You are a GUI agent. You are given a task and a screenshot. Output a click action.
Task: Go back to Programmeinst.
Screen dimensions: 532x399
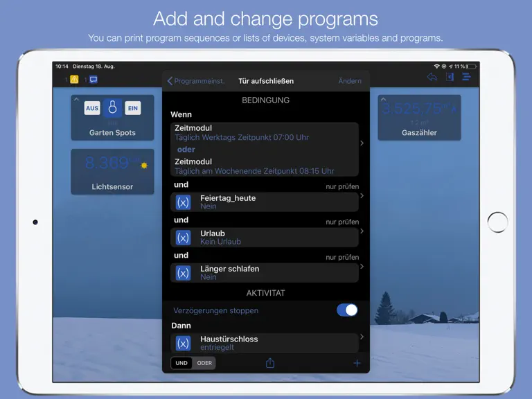pyautogui.click(x=196, y=81)
